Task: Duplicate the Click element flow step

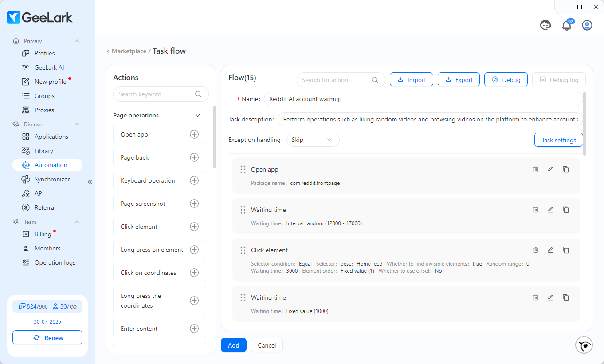Action: (566, 250)
